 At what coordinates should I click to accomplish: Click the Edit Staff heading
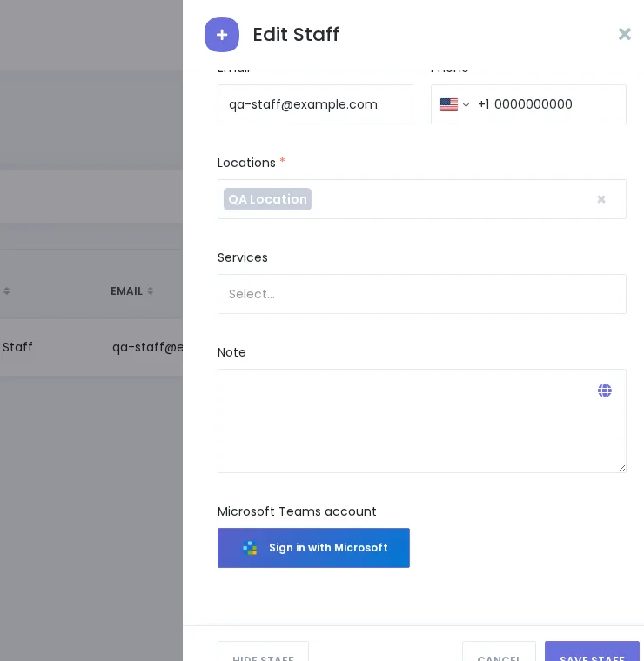point(296,35)
